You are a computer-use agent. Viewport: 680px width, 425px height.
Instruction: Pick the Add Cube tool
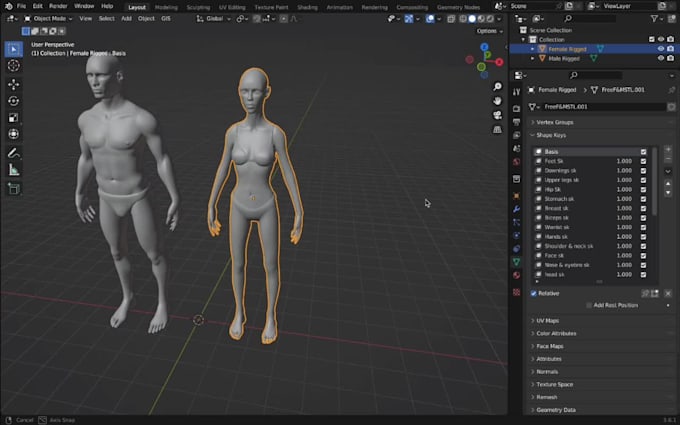coord(13,189)
